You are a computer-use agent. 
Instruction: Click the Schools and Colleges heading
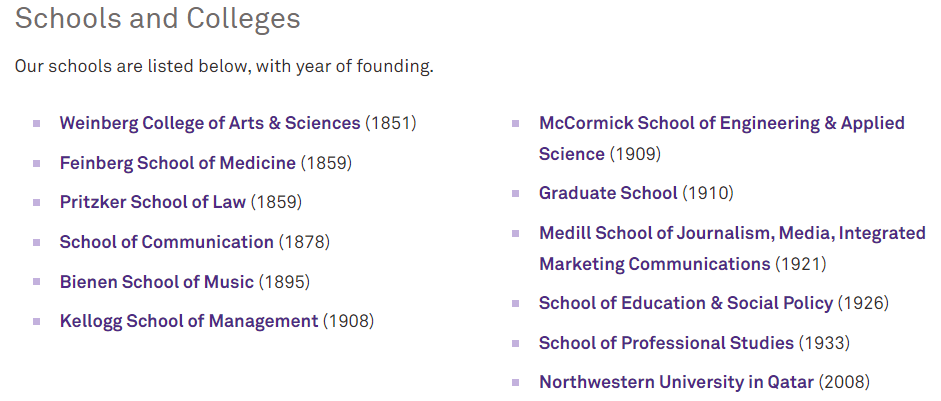(158, 18)
